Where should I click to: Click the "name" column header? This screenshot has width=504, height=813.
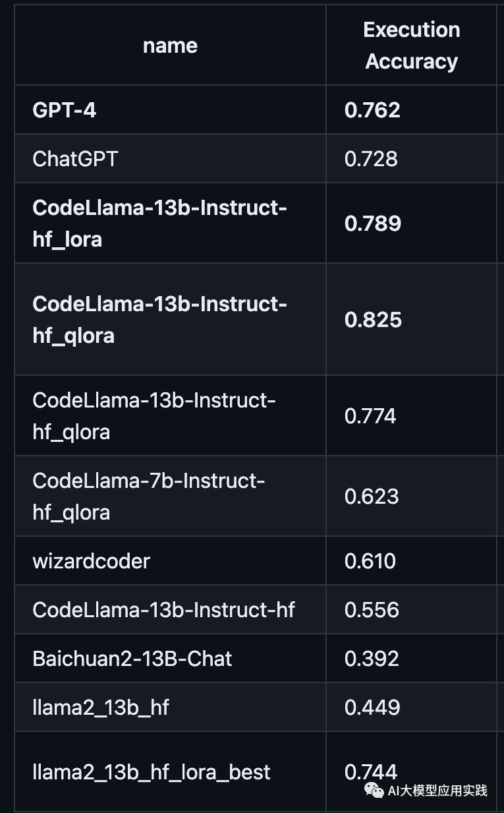[170, 45]
